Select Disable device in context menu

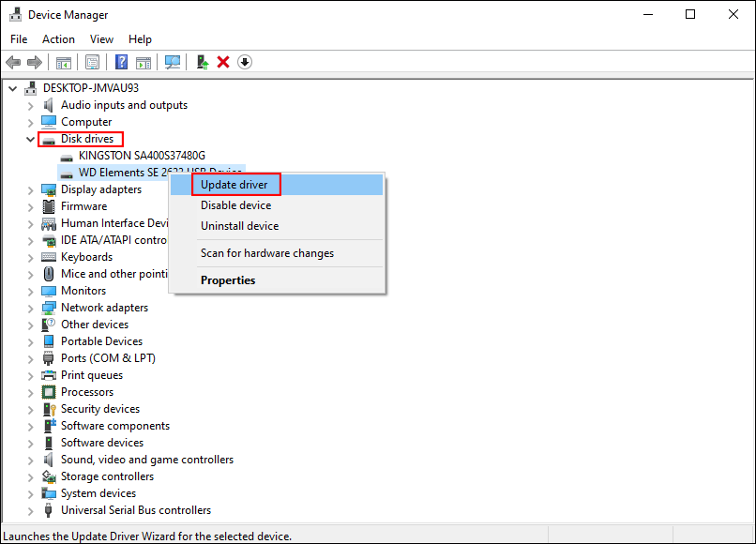[235, 205]
